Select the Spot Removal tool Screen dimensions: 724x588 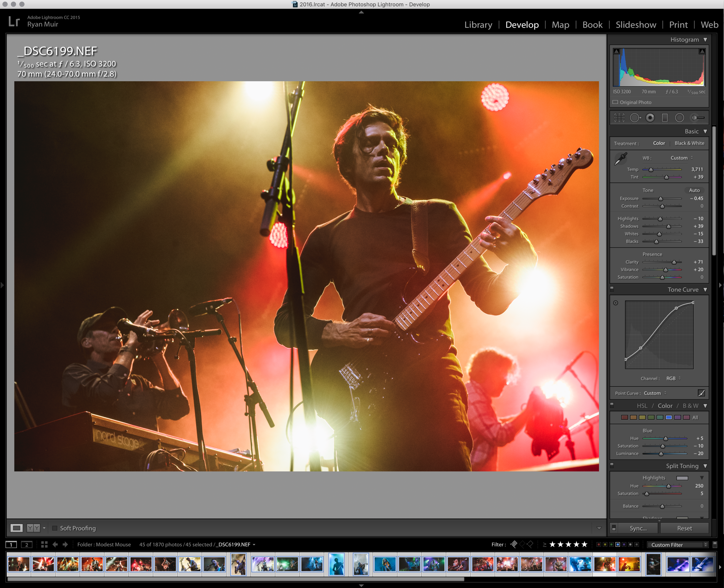pyautogui.click(x=635, y=118)
